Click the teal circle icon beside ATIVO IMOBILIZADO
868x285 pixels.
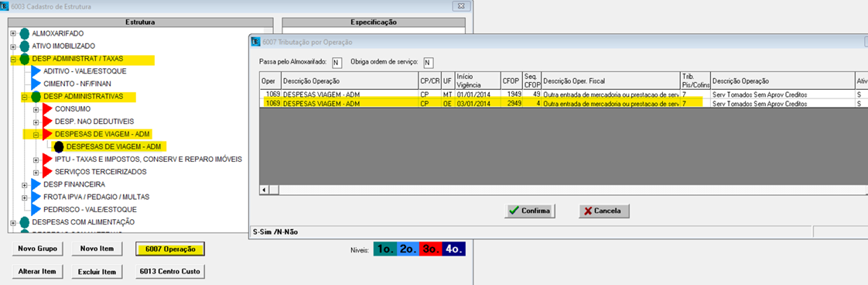tap(24, 46)
